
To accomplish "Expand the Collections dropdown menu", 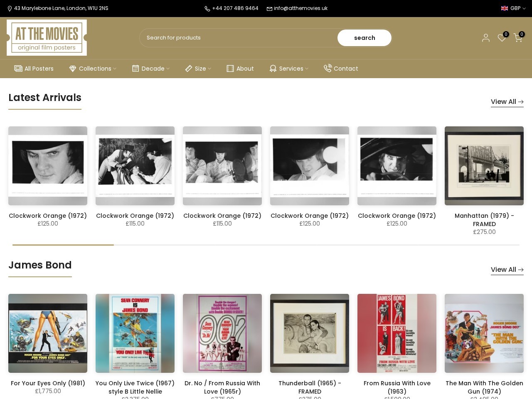I will coord(95,69).
